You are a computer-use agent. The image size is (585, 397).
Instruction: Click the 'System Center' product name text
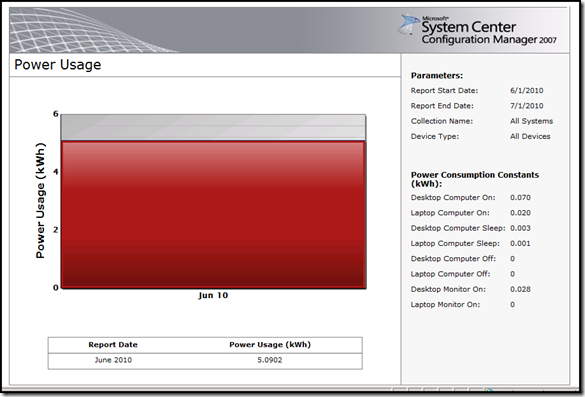[x=469, y=27]
